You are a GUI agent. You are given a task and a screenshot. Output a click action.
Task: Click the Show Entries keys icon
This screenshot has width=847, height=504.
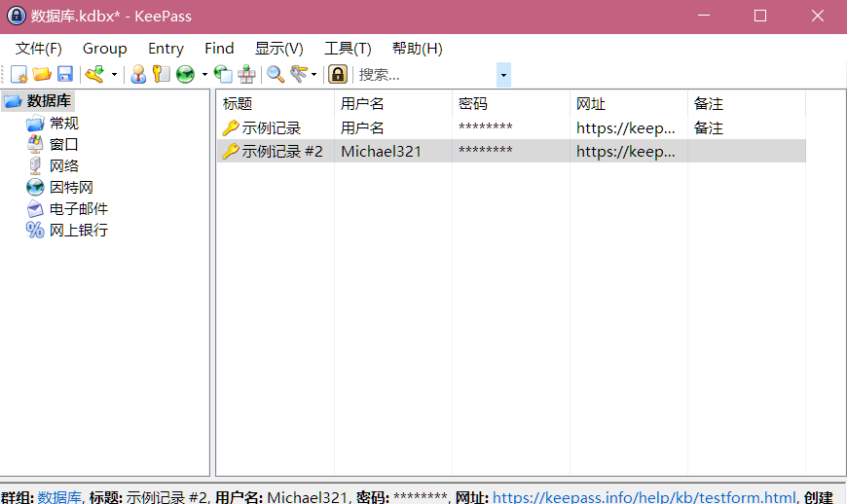click(299, 74)
